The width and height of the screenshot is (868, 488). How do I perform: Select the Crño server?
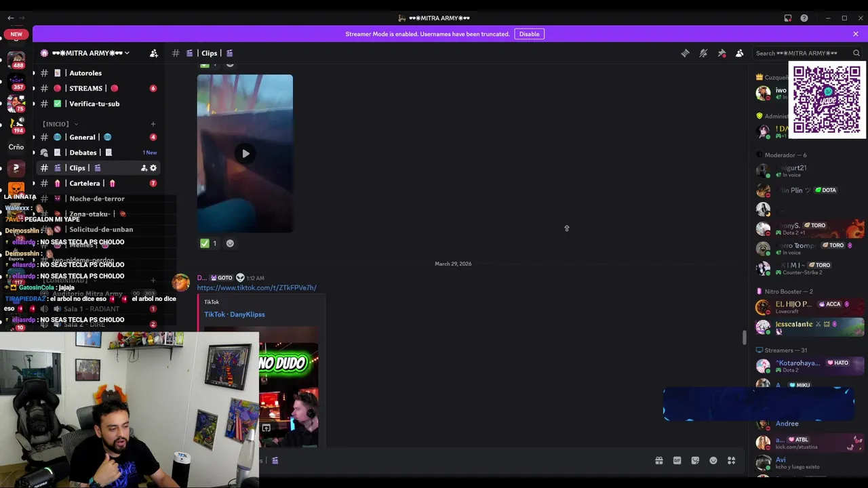point(16,146)
